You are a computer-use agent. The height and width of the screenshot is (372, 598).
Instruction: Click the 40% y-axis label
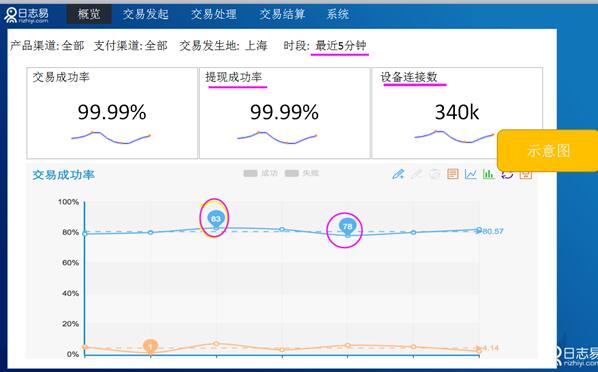[x=71, y=293]
